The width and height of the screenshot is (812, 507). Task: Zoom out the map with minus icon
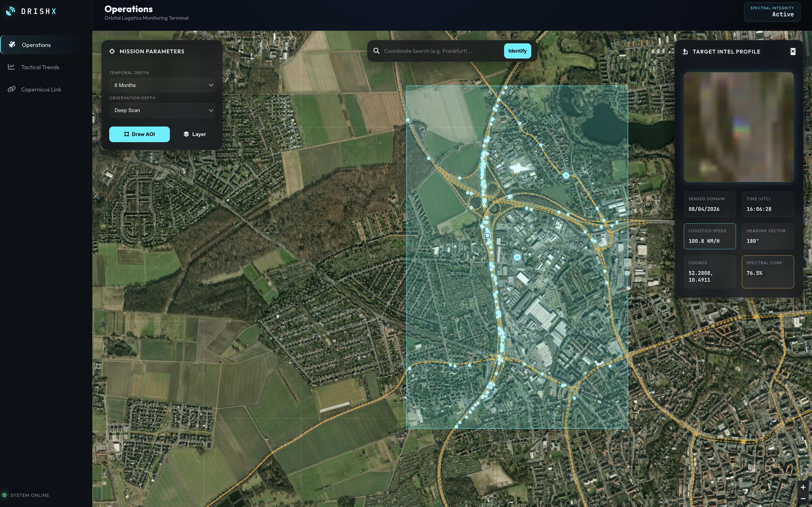(x=803, y=499)
